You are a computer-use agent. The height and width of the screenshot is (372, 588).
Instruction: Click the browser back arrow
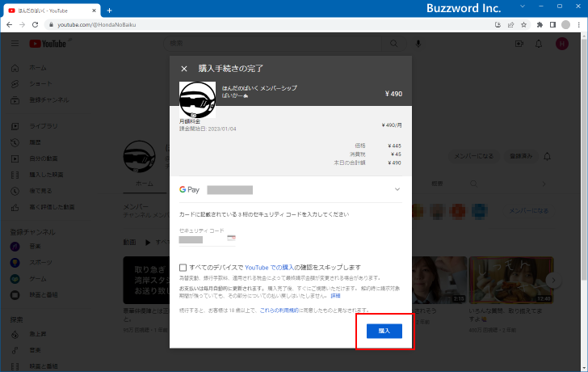click(10, 25)
